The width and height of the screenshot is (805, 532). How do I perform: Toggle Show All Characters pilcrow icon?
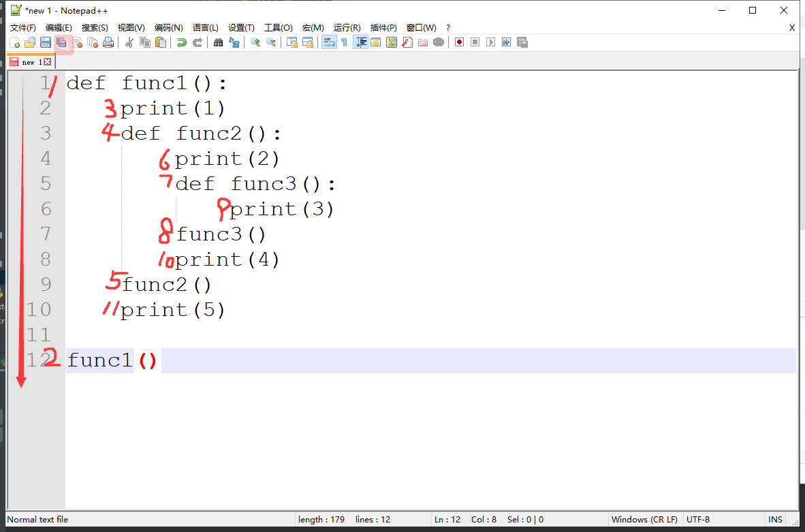(x=345, y=43)
